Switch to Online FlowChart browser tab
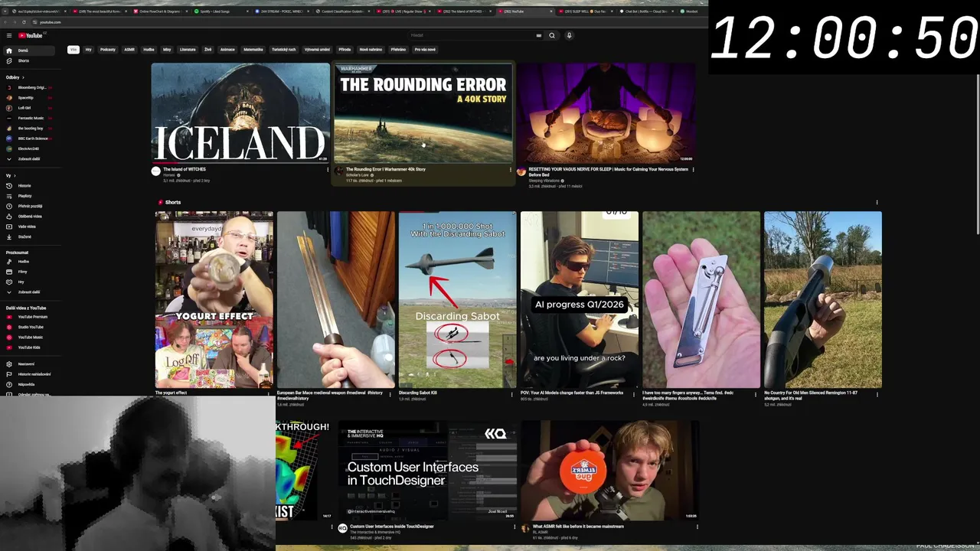The width and height of the screenshot is (980, 551). tap(161, 11)
